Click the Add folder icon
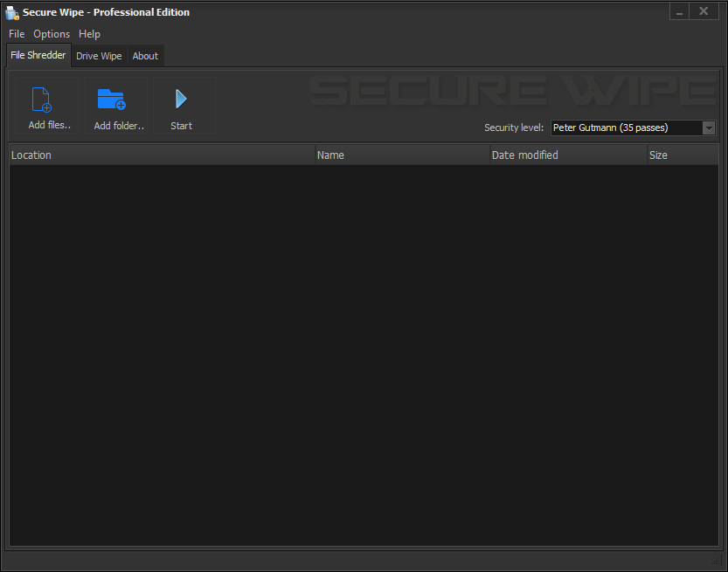 coord(112,100)
